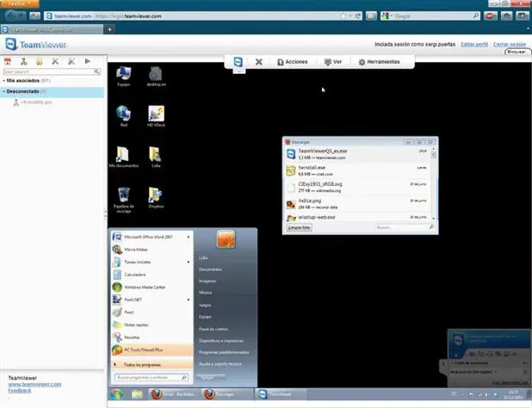Select TeamViewerQS_es.exe in Descargas window
This screenshot has width=532, height=408.
[357, 154]
